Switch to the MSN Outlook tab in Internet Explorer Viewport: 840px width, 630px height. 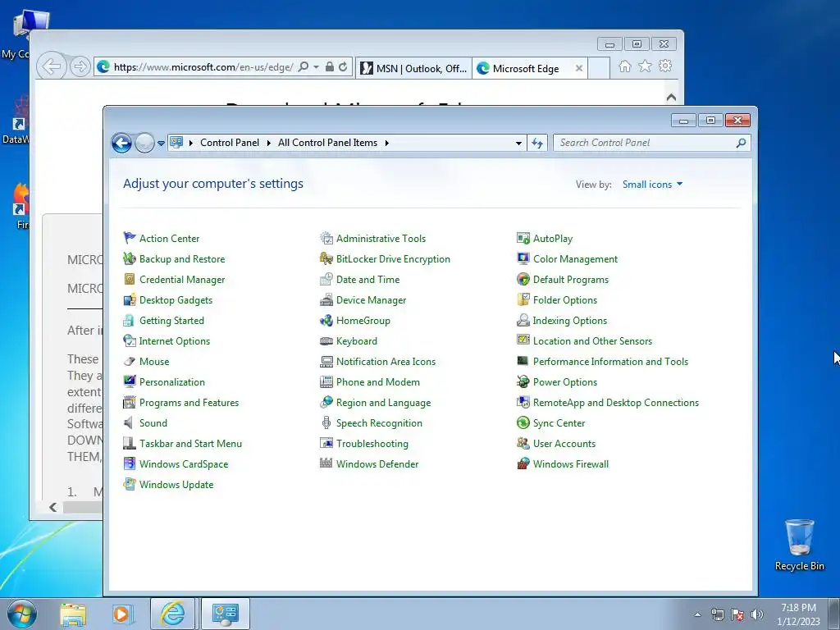coord(413,69)
